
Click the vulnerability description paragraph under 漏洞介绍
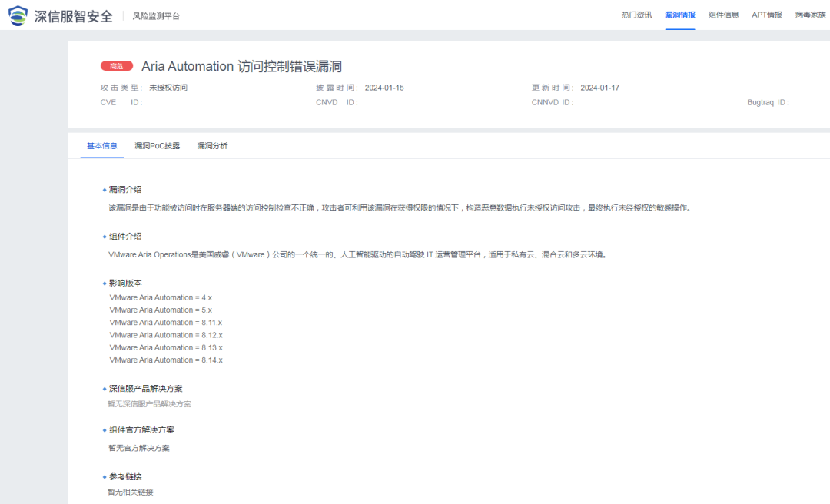point(400,208)
